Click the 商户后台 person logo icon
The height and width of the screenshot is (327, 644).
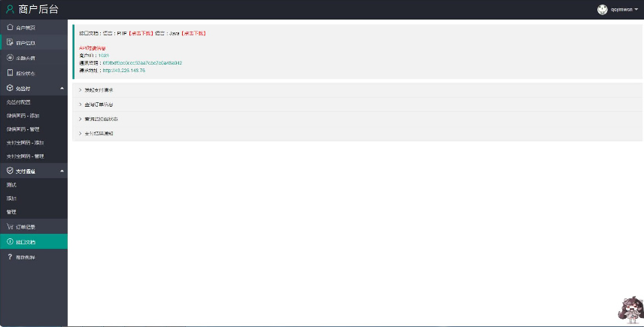(x=9, y=10)
